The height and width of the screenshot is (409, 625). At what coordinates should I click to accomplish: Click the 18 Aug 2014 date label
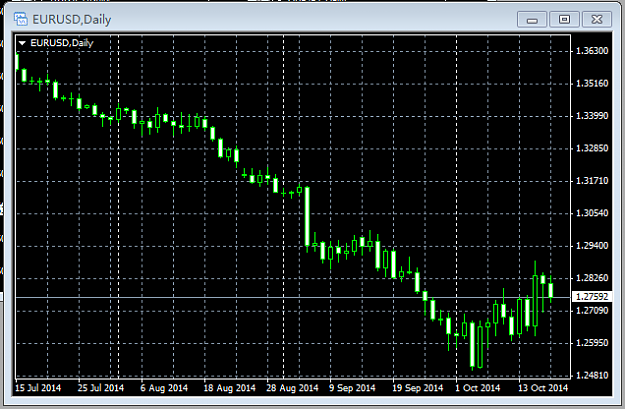pyautogui.click(x=230, y=387)
